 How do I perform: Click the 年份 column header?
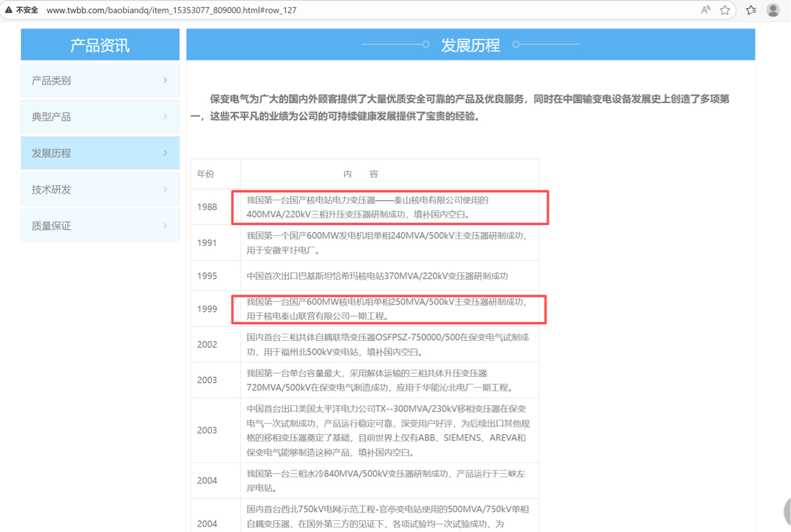click(x=215, y=174)
